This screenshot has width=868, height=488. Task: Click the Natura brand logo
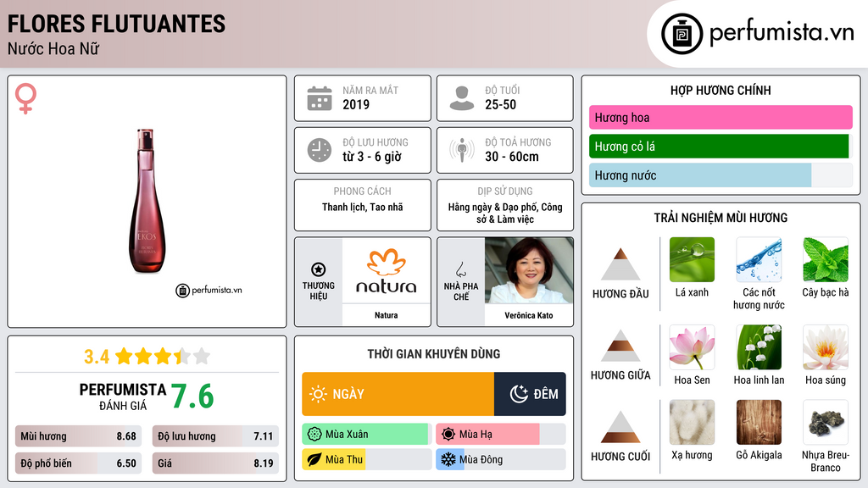pos(387,271)
